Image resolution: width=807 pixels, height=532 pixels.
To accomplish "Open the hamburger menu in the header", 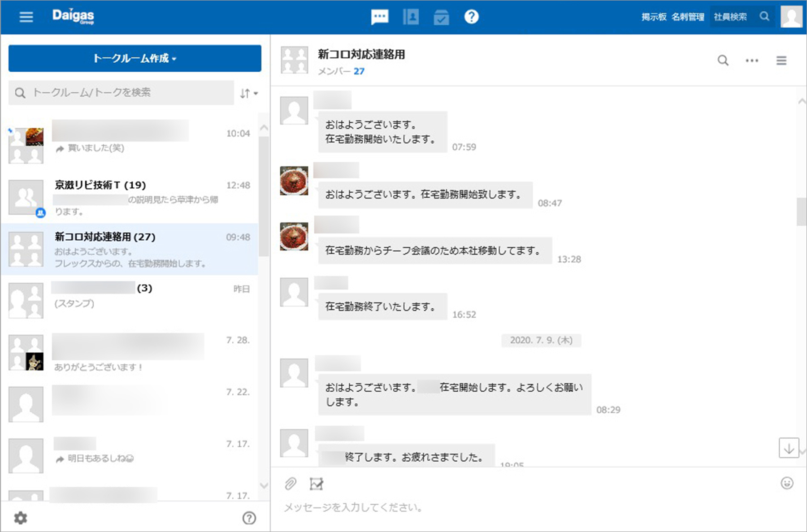I will click(26, 17).
